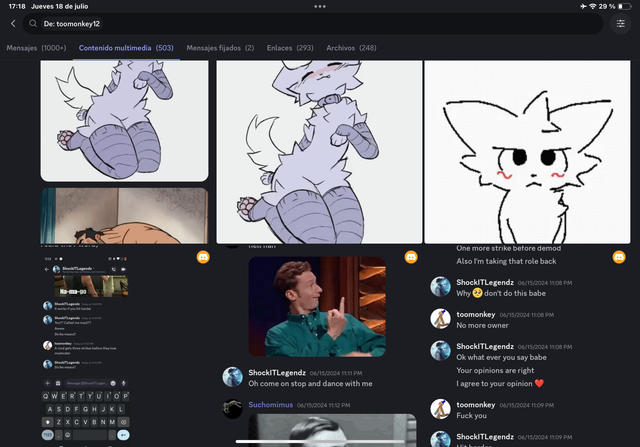
Task: Switch to Mensajes (1000+) tab
Action: click(x=36, y=48)
